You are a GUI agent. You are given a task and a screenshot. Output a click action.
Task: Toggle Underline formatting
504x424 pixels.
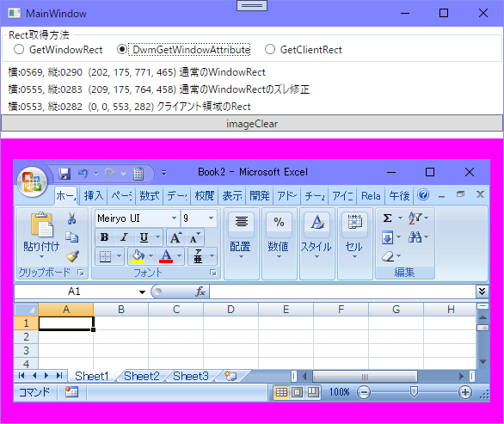144,237
